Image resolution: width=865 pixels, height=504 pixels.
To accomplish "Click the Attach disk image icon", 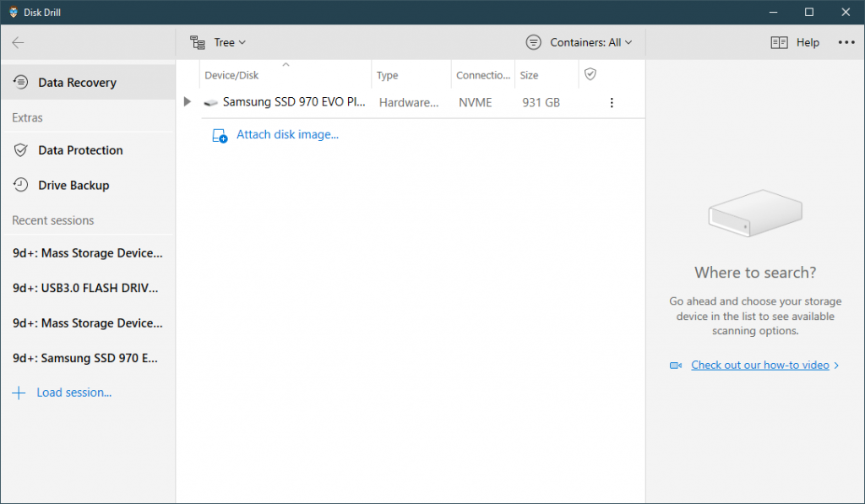I will coord(220,135).
